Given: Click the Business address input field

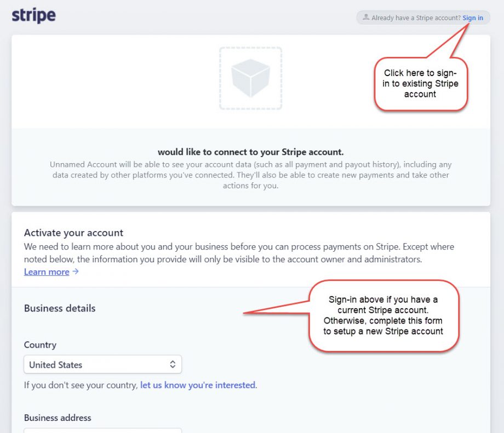Looking at the screenshot, I should point(102,431).
